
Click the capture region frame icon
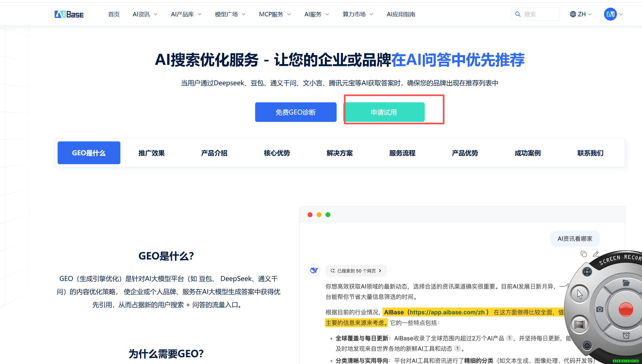[587, 272]
